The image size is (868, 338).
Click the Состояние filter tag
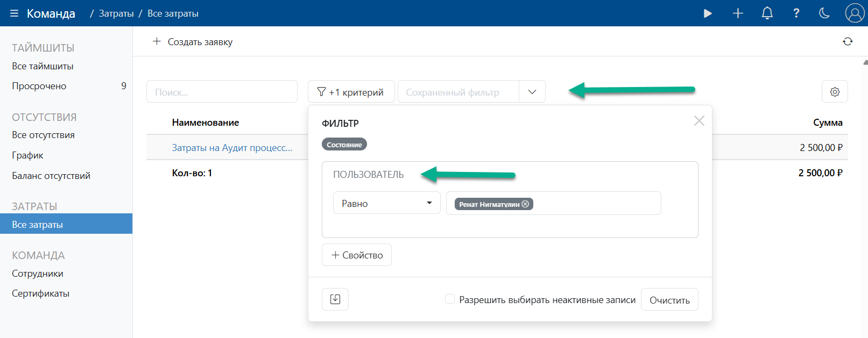344,144
